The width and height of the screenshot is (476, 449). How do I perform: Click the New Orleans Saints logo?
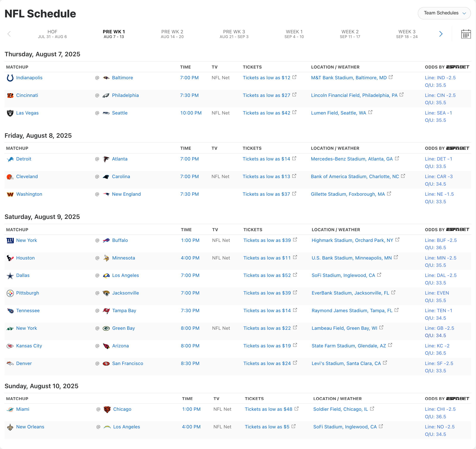click(x=10, y=427)
